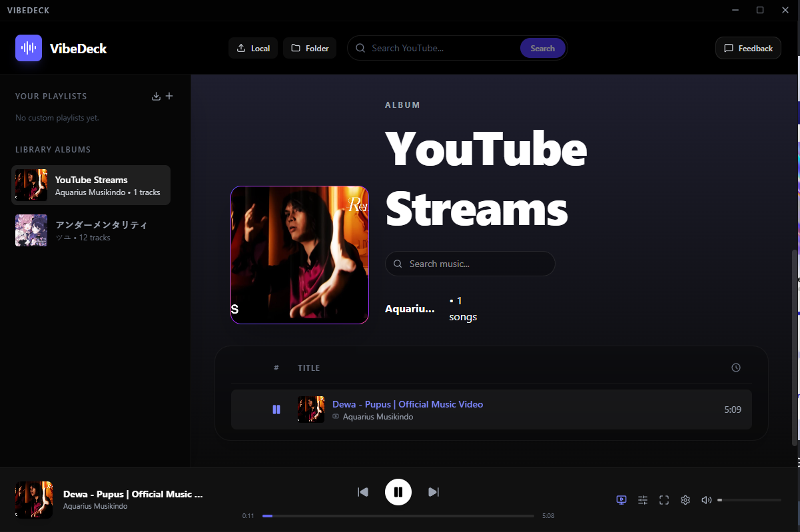Viewport: 800px width, 532px height.
Task: Click the 0:11 elapsed time label
Action: coord(248,516)
